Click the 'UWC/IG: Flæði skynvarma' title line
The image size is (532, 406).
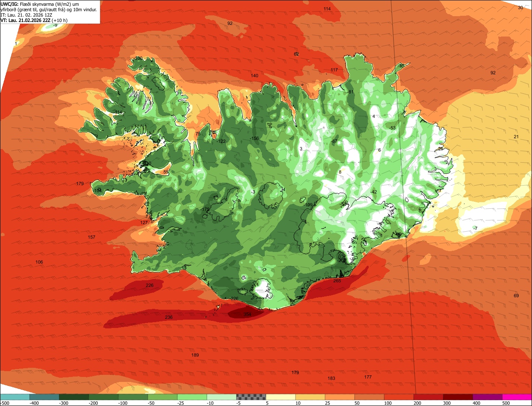(x=39, y=4)
